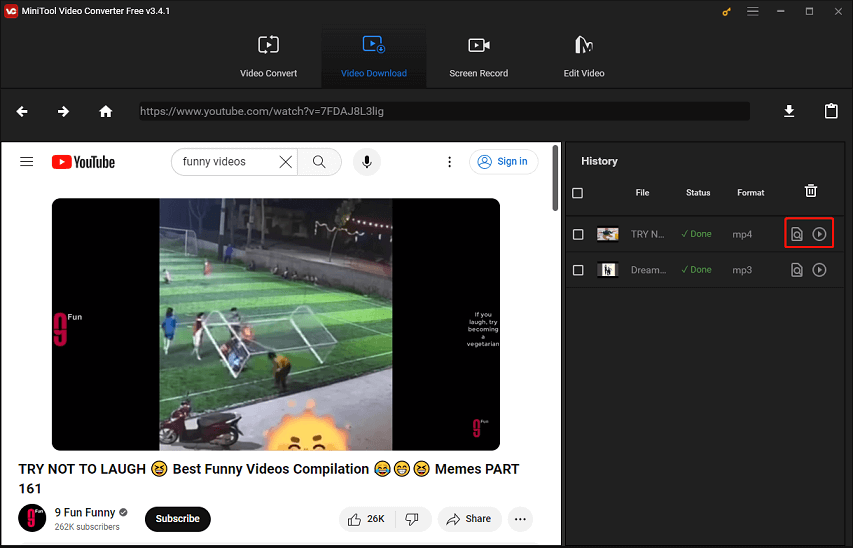Tick the select-all history checkbox
Image resolution: width=853 pixels, height=548 pixels.
point(578,193)
